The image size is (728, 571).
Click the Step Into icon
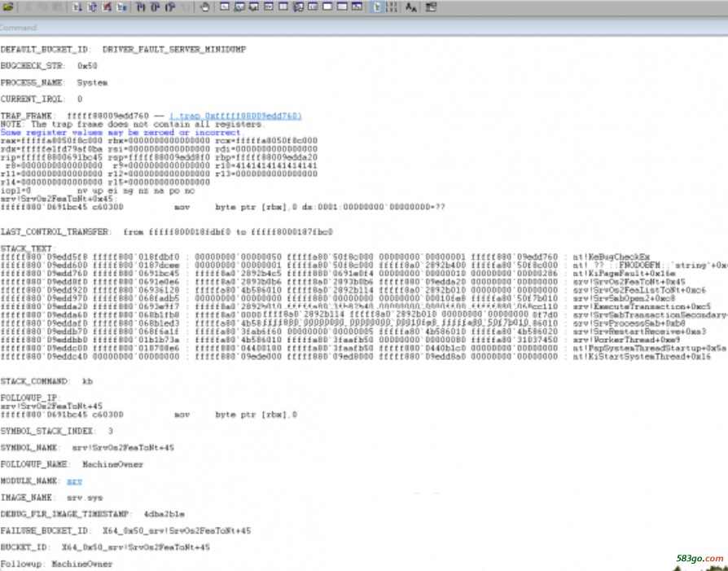[141, 7]
